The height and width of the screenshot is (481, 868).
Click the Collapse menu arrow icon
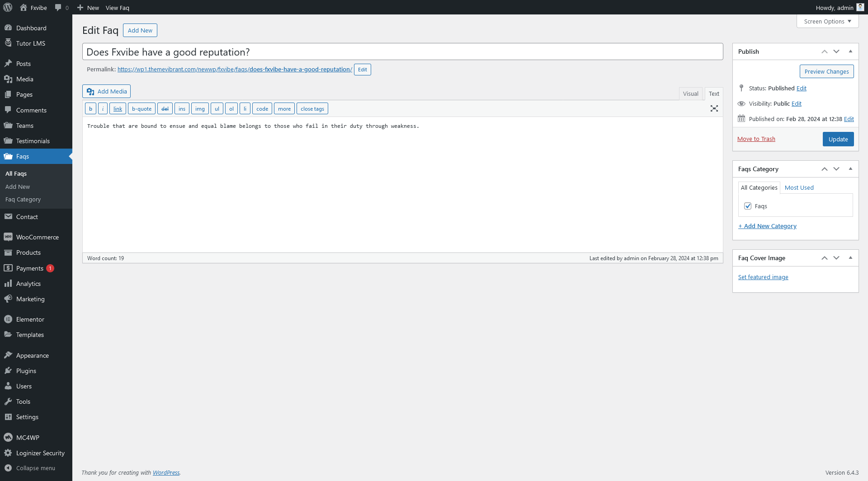point(8,468)
